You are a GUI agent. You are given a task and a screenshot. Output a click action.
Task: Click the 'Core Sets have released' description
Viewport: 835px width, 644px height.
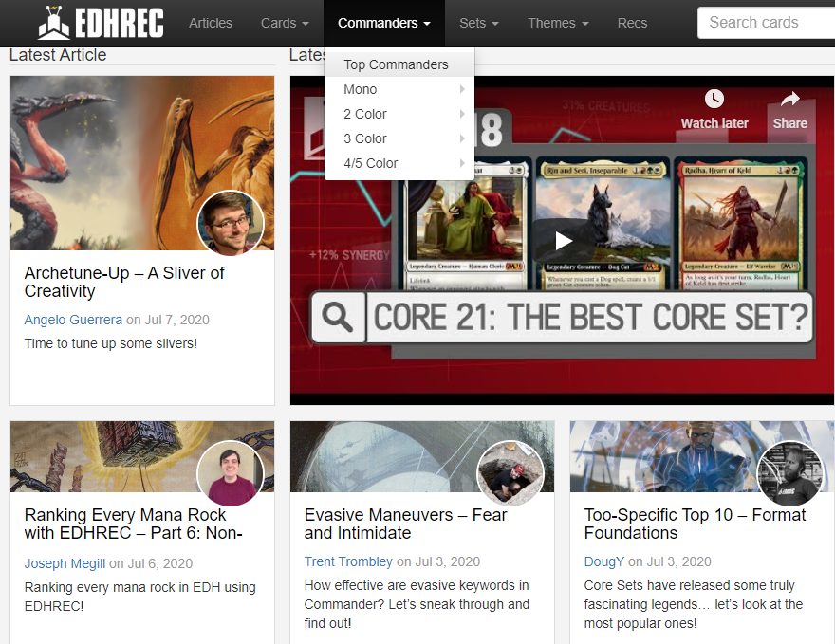694,604
